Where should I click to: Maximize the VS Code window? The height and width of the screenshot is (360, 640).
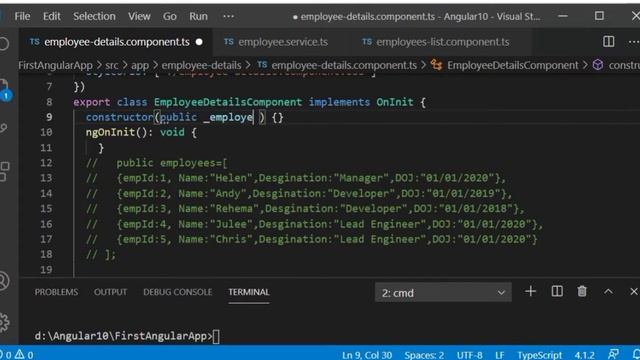pyautogui.click(x=599, y=16)
